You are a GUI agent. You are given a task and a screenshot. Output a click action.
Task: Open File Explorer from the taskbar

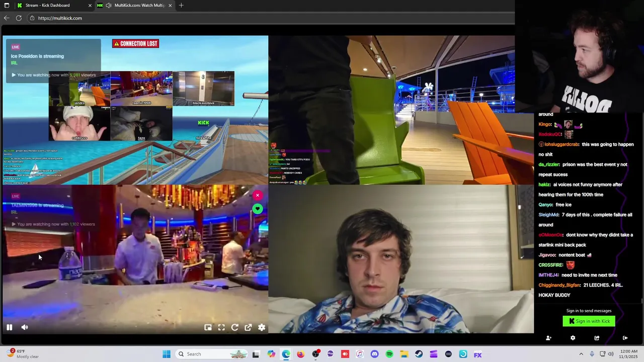click(x=404, y=354)
